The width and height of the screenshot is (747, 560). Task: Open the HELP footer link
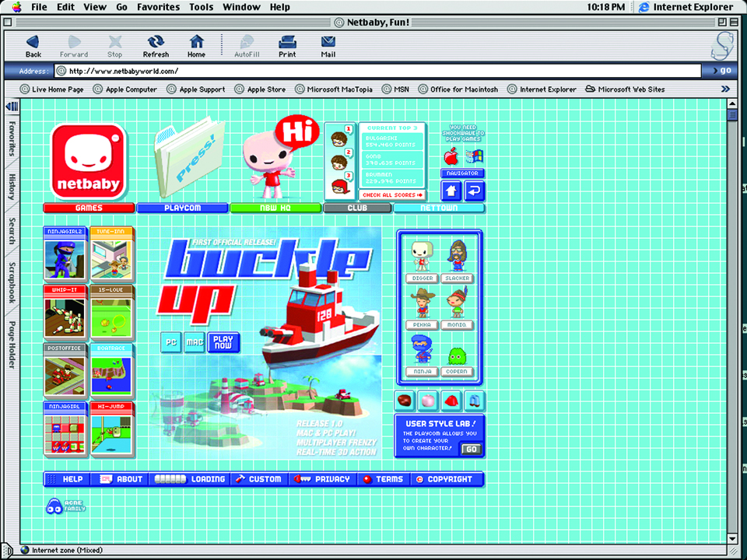67,479
